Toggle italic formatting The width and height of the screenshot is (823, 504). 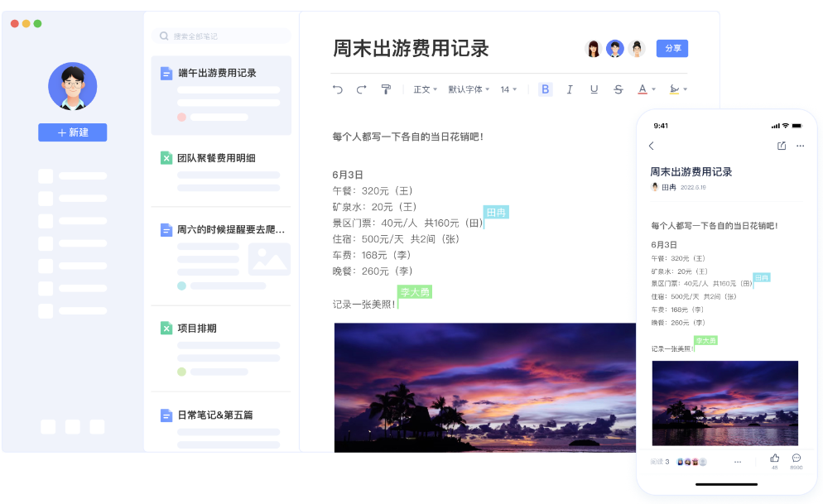tap(570, 89)
